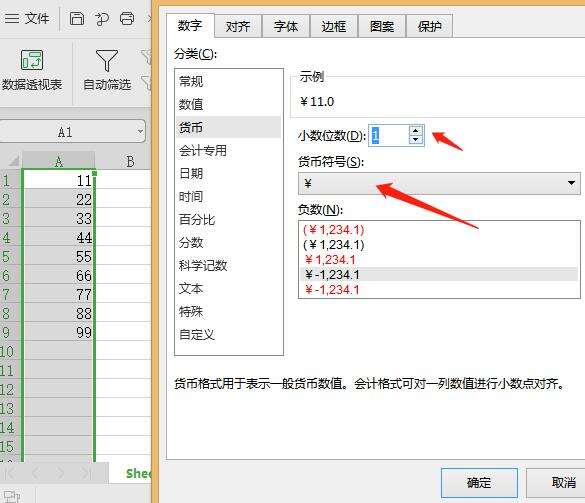585x503 pixels.
Task: Click the 自动筛选 filter icon
Action: point(107,60)
